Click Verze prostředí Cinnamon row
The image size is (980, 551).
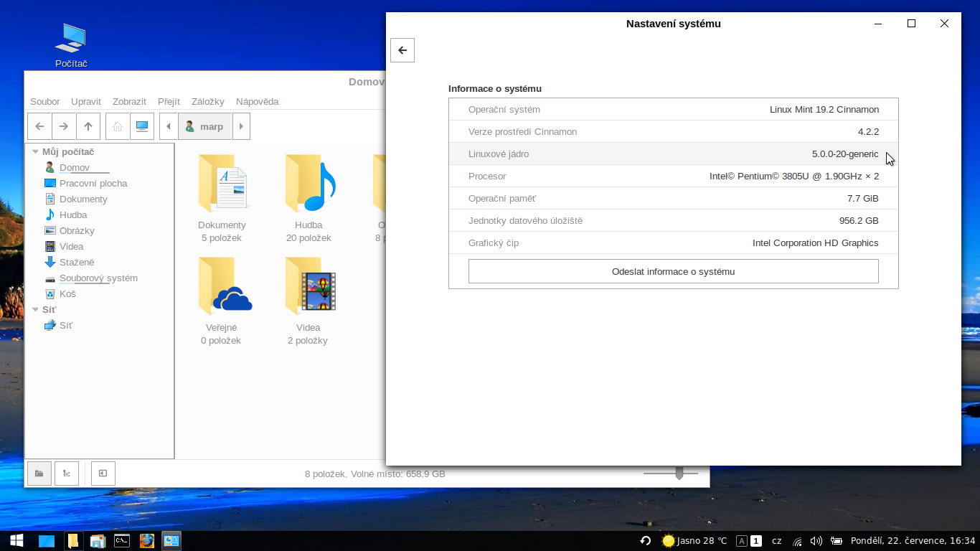pos(673,132)
